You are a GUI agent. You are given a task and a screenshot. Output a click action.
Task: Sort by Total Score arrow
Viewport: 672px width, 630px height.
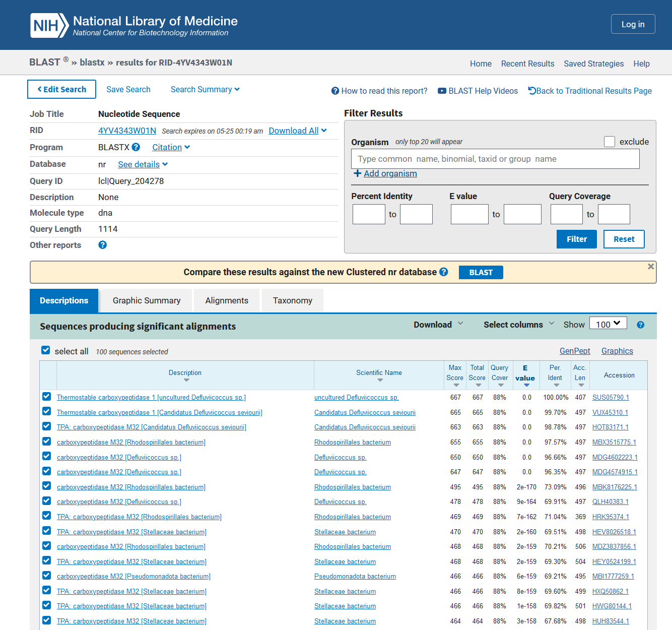coord(479,385)
